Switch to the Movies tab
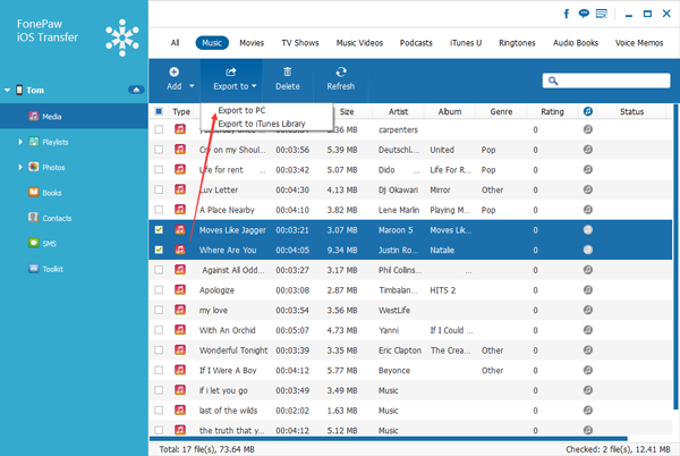Image resolution: width=680 pixels, height=456 pixels. 252,43
